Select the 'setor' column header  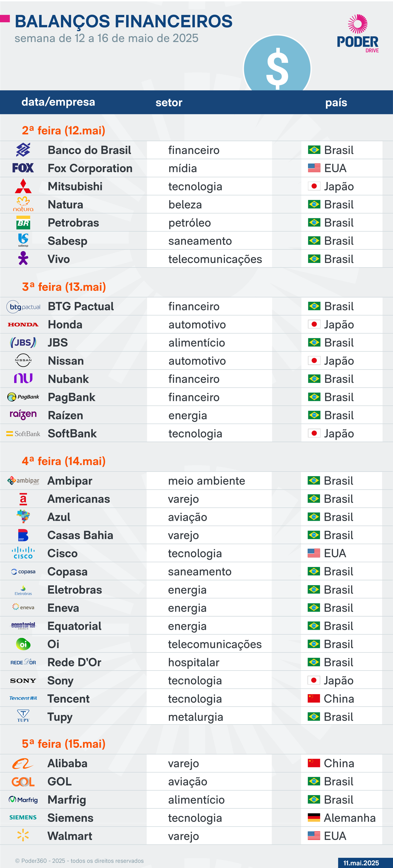(169, 102)
